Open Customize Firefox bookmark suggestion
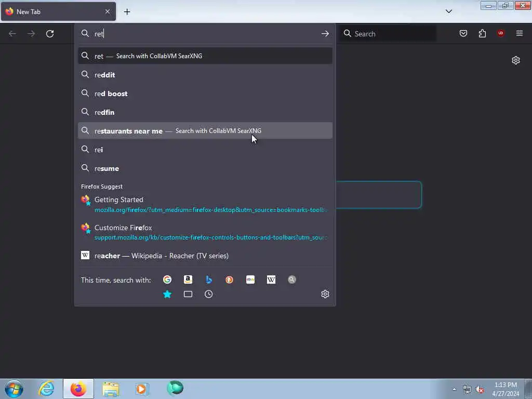This screenshot has width=532, height=399. (205, 232)
